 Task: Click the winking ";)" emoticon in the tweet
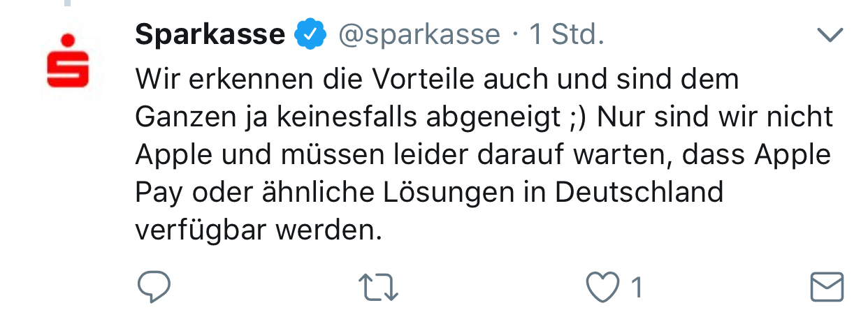coord(572,117)
